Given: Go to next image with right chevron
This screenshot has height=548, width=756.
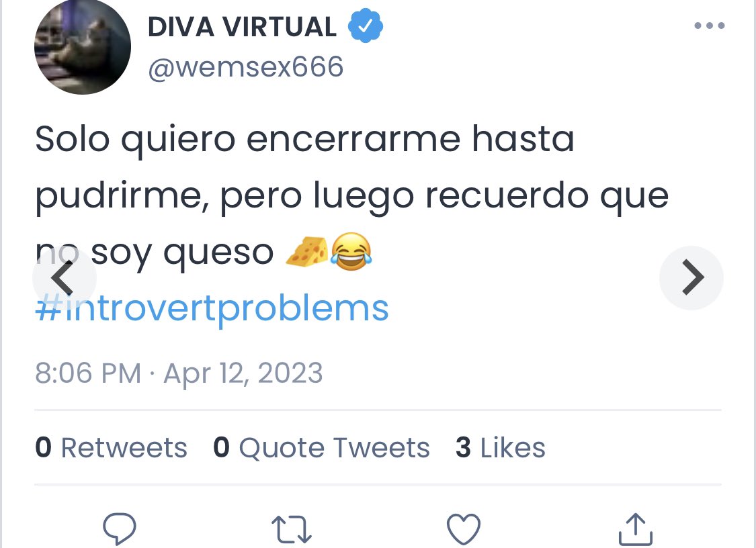Looking at the screenshot, I should coord(691,277).
